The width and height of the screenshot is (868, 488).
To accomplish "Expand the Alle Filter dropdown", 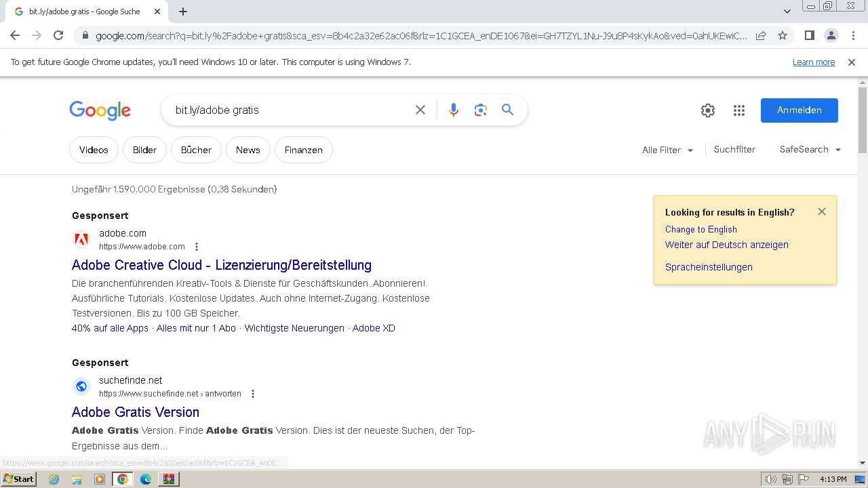I will click(668, 150).
